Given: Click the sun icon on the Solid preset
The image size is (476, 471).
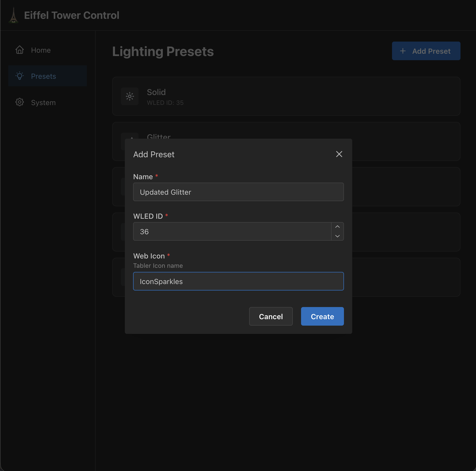Looking at the screenshot, I should [129, 96].
